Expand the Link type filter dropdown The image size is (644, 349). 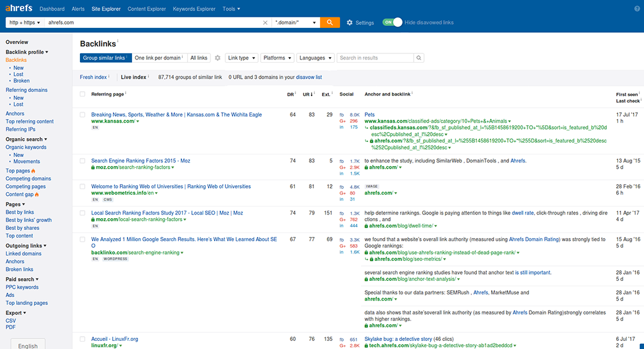[x=241, y=58]
